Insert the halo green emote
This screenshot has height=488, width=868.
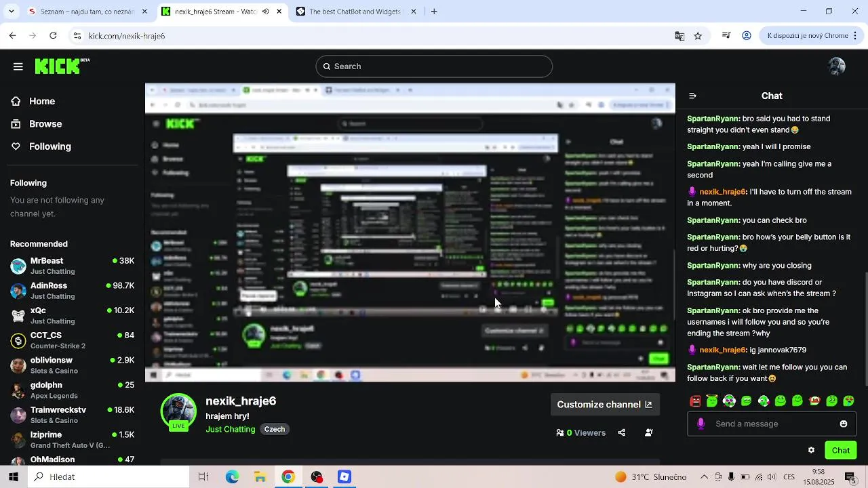(x=712, y=401)
